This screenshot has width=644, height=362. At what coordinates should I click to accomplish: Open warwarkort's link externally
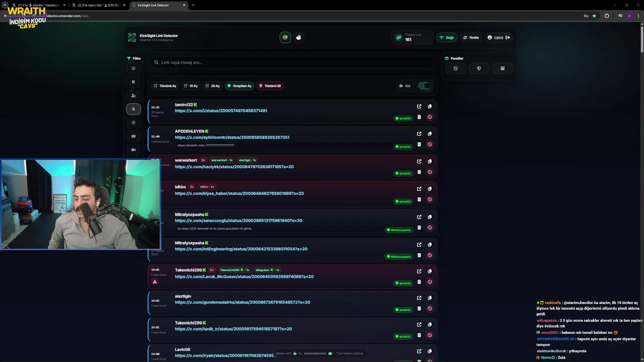pos(419,161)
